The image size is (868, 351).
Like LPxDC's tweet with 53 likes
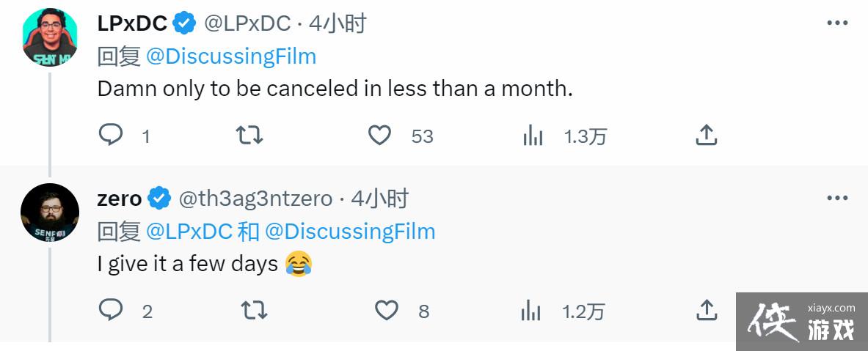[x=379, y=135]
